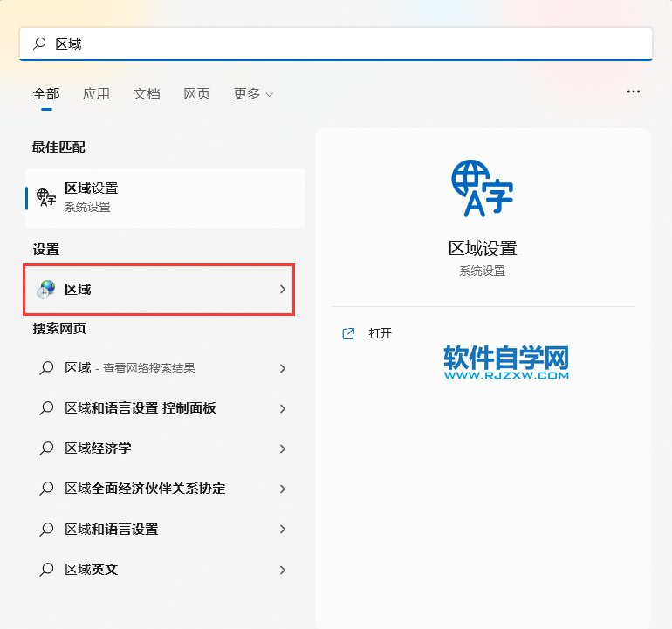The width and height of the screenshot is (672, 629).
Task: Click the 区域设置 language icon in best match
Action: pyautogui.click(x=46, y=197)
